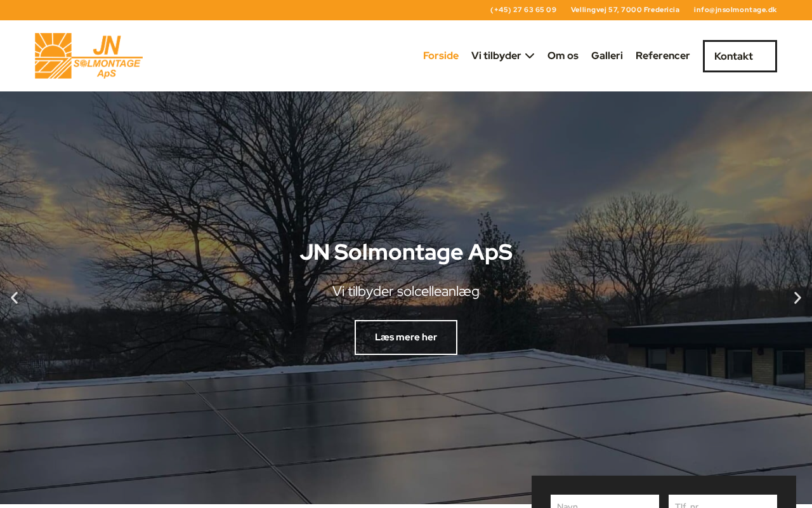Open the Om os page
The width and height of the screenshot is (812, 508).
pyautogui.click(x=563, y=56)
